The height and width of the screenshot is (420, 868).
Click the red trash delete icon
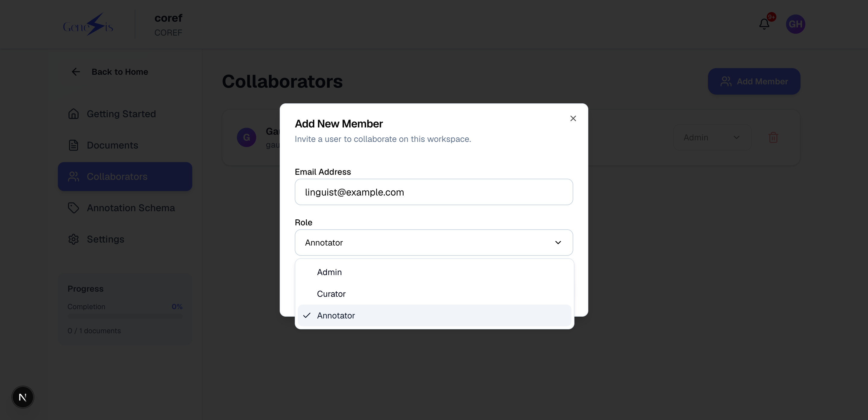773,137
